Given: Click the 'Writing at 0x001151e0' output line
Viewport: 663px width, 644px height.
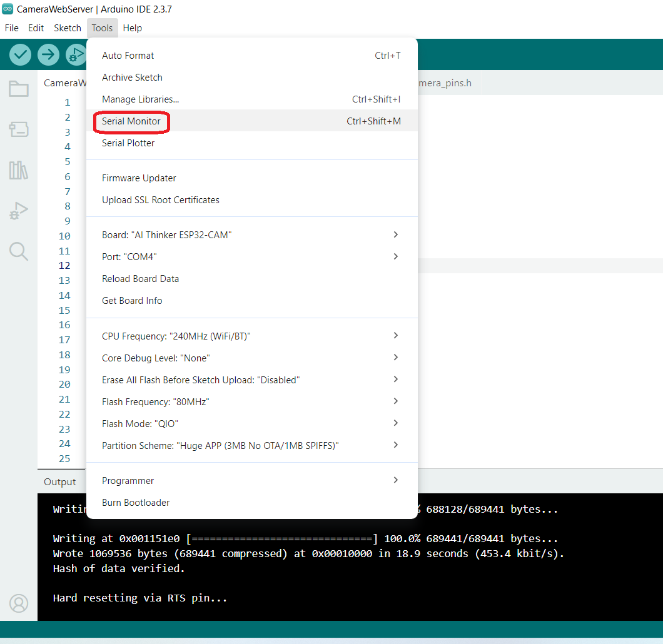Looking at the screenshot, I should pyautogui.click(x=305, y=539).
